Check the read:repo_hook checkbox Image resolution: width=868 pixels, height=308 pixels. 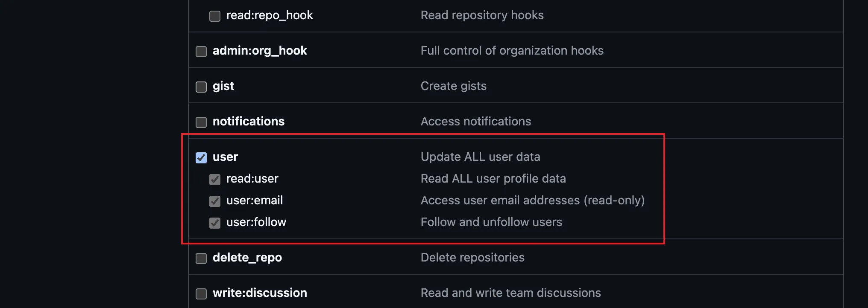(x=215, y=16)
